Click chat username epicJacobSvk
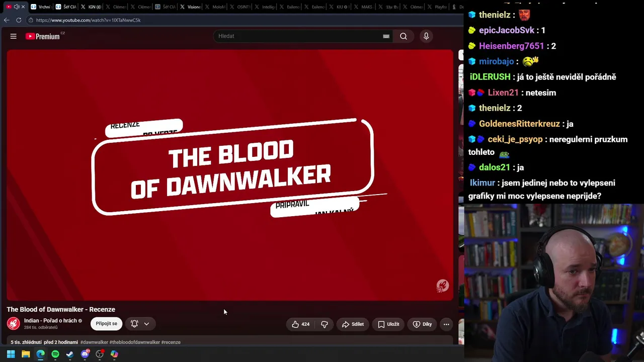 point(507,30)
